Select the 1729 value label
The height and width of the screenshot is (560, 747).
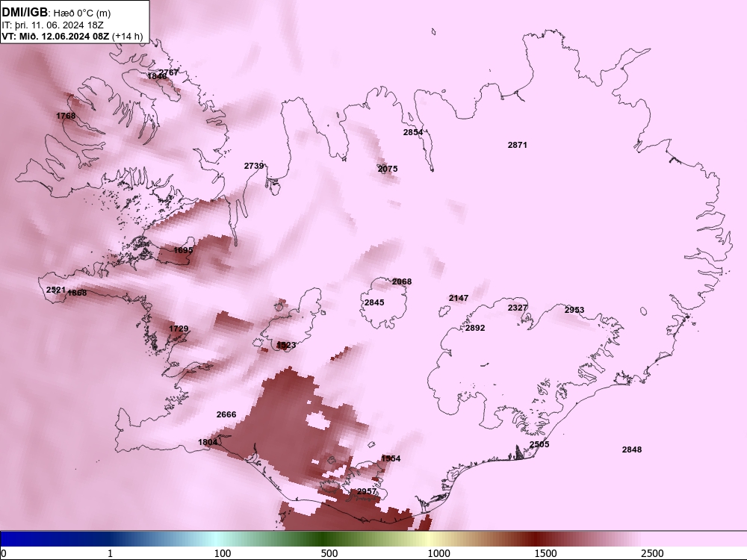[x=179, y=329]
